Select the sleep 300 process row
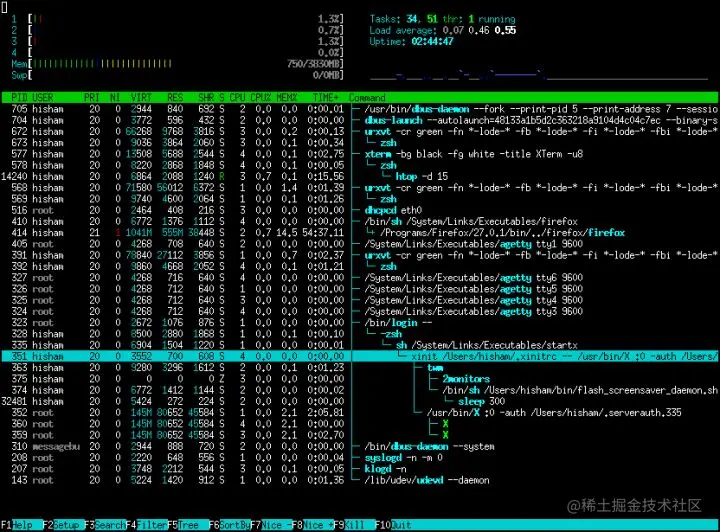 tap(360, 401)
